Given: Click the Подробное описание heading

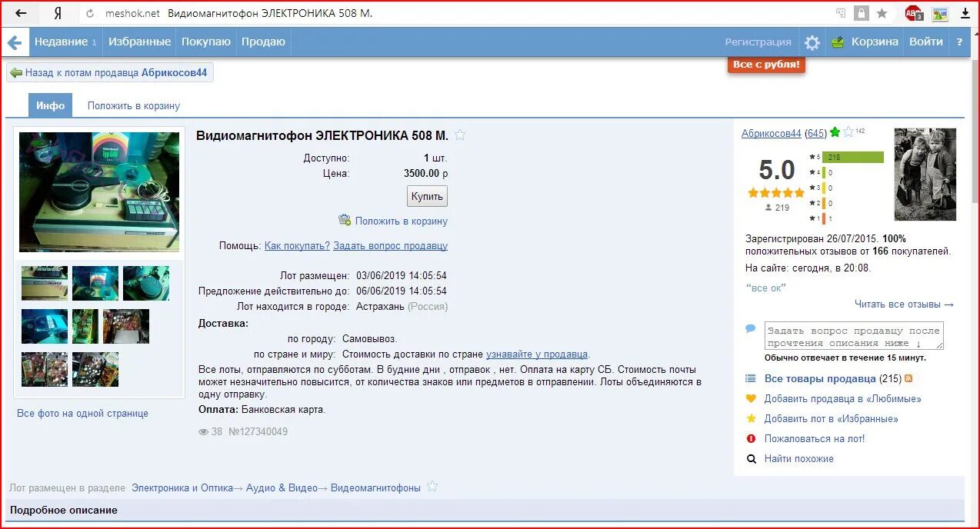Looking at the screenshot, I should tap(64, 510).
